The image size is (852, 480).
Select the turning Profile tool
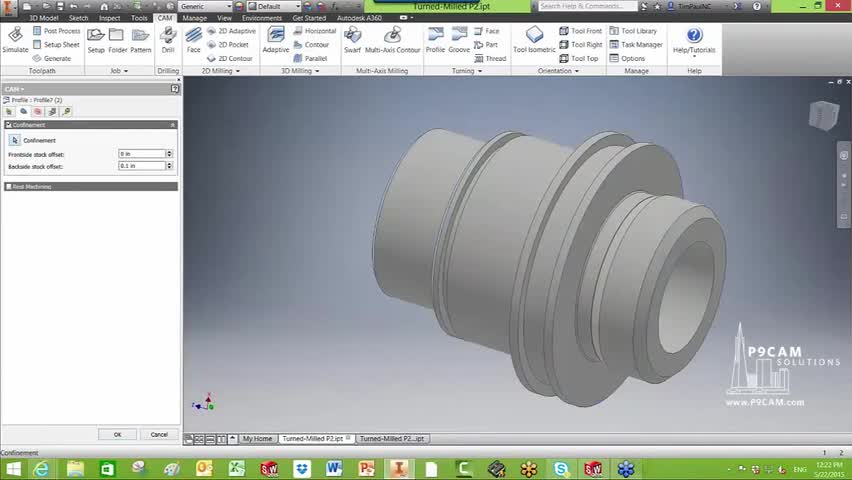[435, 40]
